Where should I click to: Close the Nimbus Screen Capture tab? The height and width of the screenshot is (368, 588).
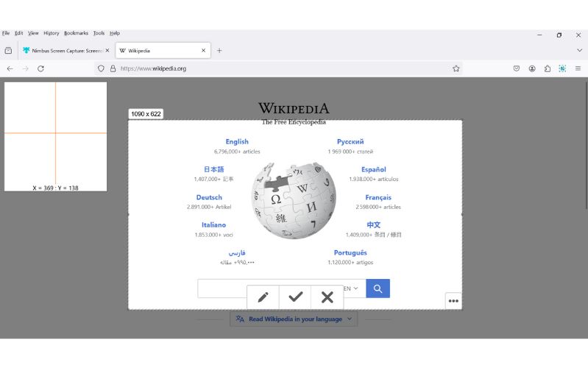point(107,50)
